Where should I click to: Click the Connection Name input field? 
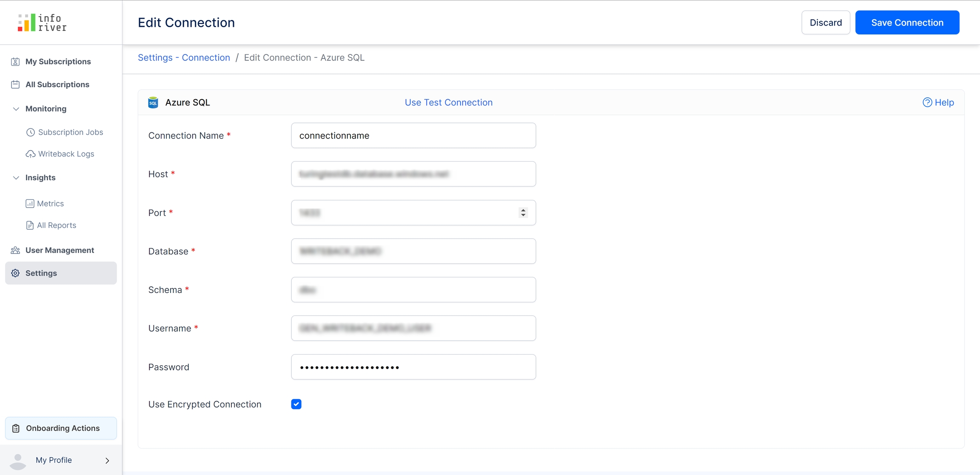click(x=413, y=136)
